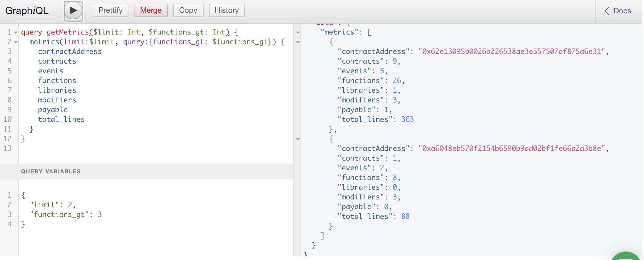
Task: Collapse the "metrics" array in the results
Action: click(298, 32)
